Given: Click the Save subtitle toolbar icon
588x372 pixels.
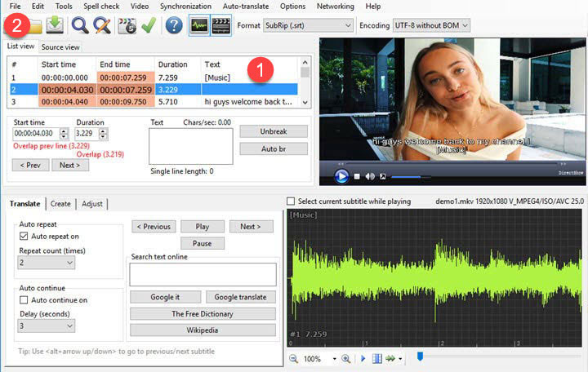Looking at the screenshot, I should 55,25.
